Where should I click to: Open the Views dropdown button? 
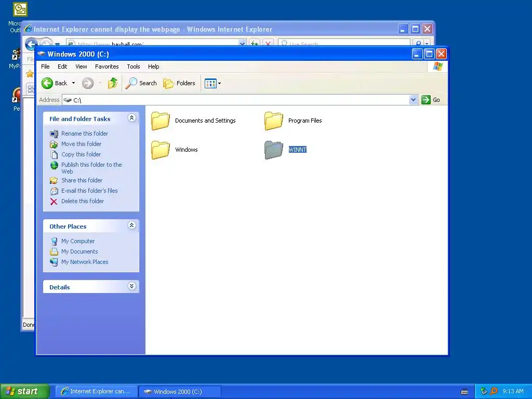(212, 83)
